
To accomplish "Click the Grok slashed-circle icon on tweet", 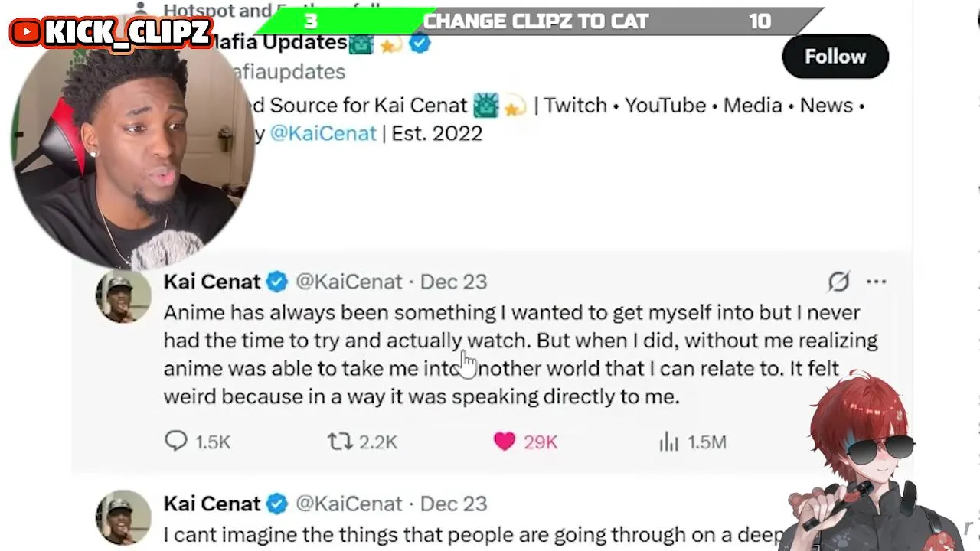I will (838, 282).
